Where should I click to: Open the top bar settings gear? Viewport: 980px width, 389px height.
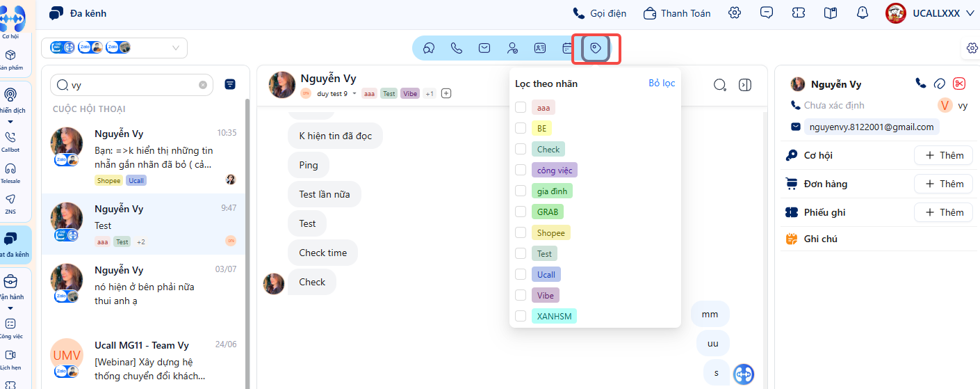coord(735,13)
